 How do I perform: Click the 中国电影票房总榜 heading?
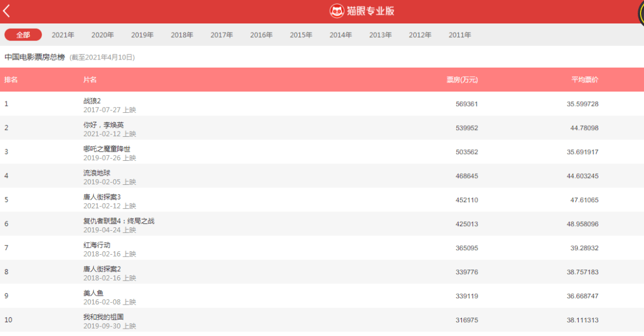pyautogui.click(x=34, y=57)
